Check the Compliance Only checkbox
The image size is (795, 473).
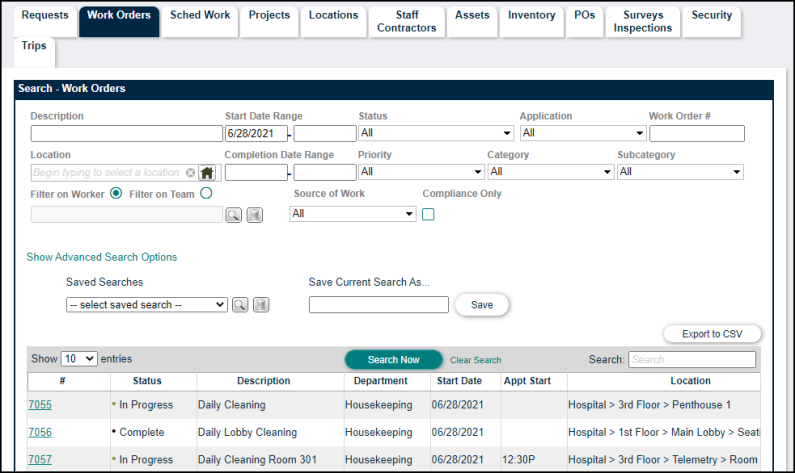[428, 214]
